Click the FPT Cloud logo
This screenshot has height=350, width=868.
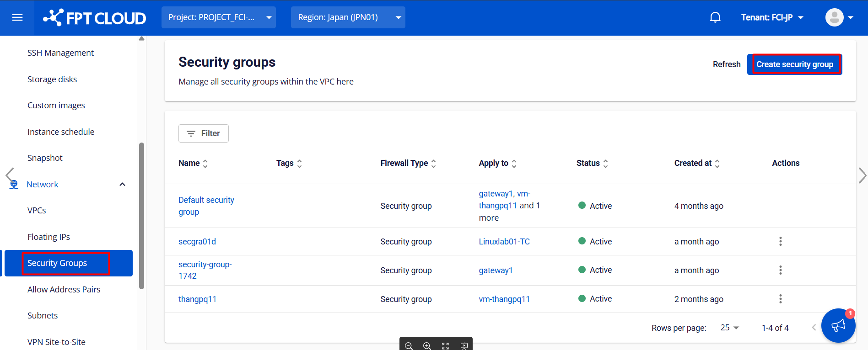[x=95, y=18]
